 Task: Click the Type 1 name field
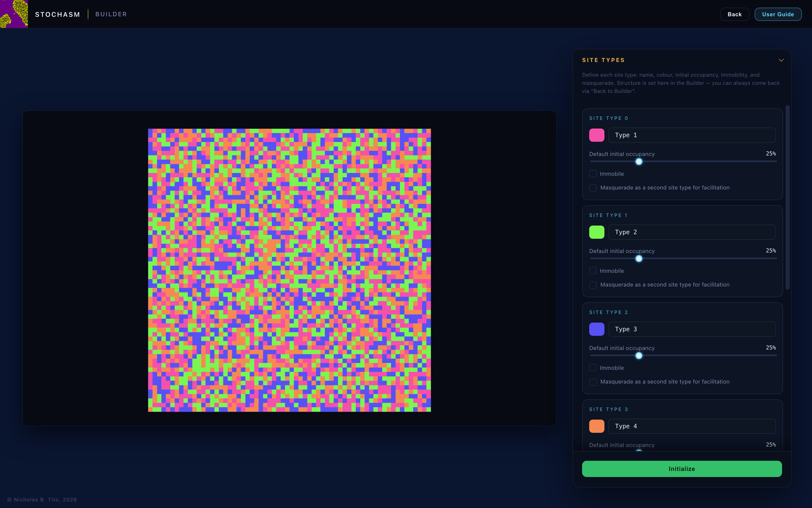coord(692,135)
